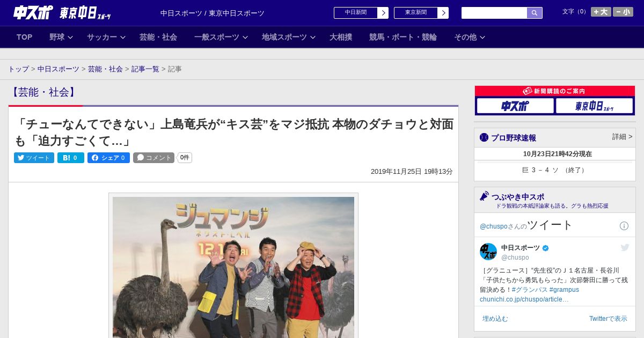644x338 pixels.
Task: Click the search magnifier button
Action: click(535, 13)
